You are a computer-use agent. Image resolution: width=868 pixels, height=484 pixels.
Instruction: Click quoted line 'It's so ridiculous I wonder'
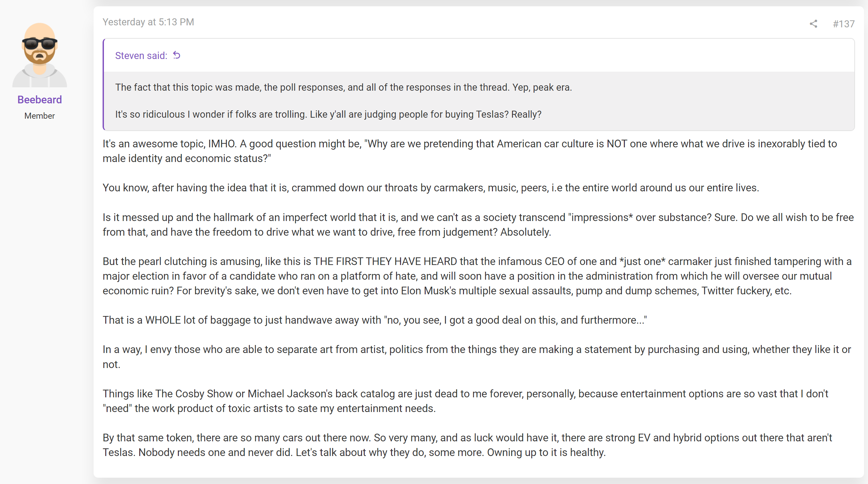click(328, 114)
